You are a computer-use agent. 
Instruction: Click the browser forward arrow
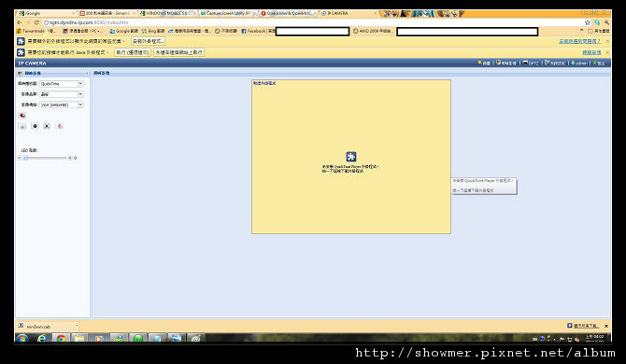[27, 22]
